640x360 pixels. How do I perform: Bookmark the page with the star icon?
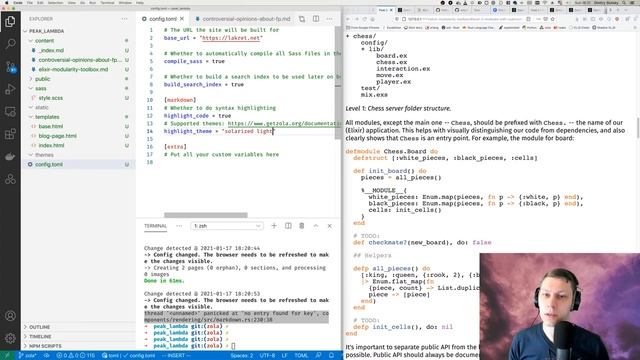coord(553,19)
